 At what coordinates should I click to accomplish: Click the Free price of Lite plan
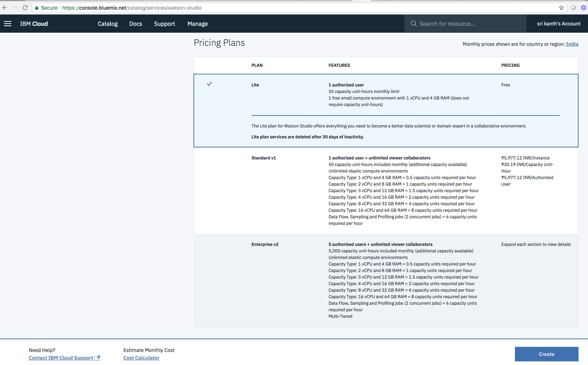click(506, 85)
